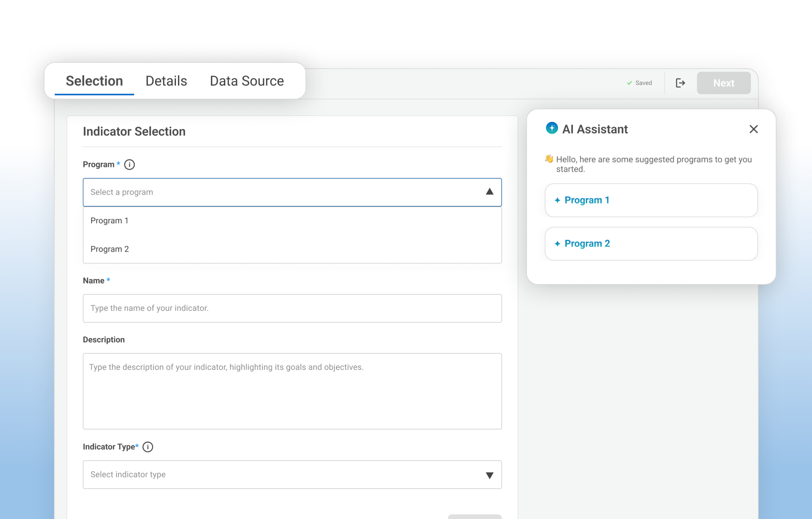Screen dimensions: 812x519
Task: Click sparkle icon on Program 1 suggestion
Action: (x=557, y=200)
